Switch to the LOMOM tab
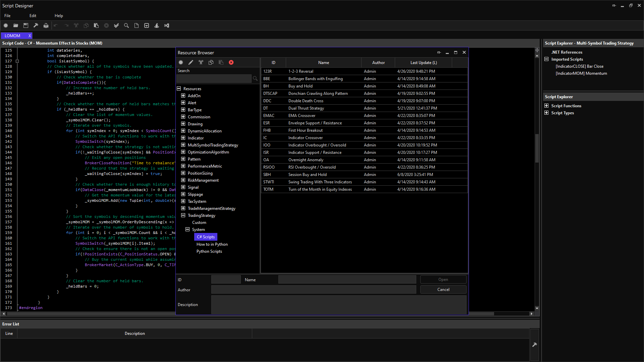644x362 pixels. 12,36
